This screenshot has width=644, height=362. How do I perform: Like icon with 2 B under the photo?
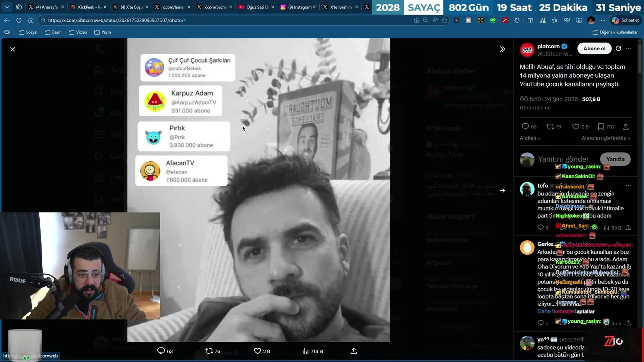point(257,351)
